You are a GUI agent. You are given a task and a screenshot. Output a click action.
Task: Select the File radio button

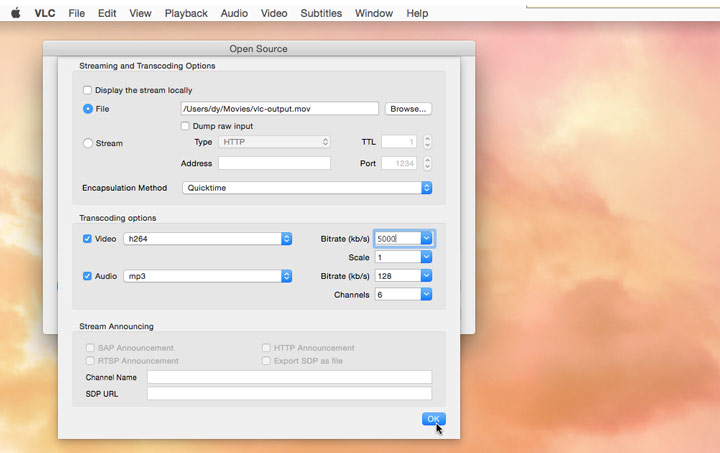point(88,109)
